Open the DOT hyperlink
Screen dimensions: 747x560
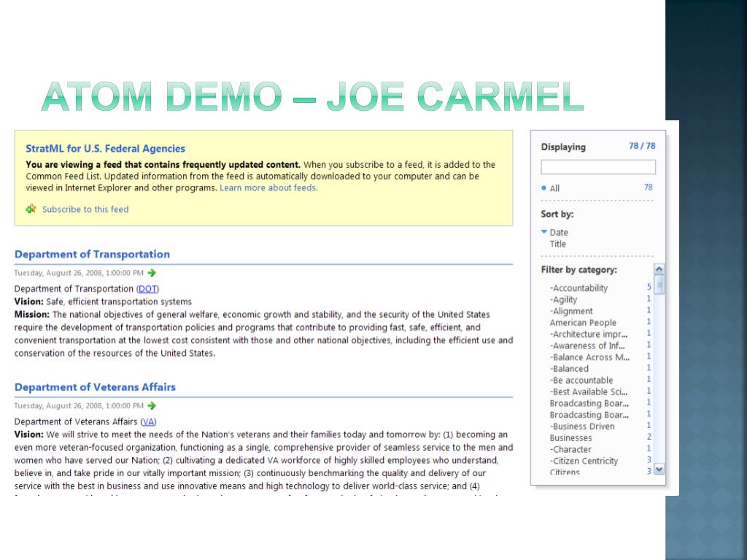coord(147,289)
